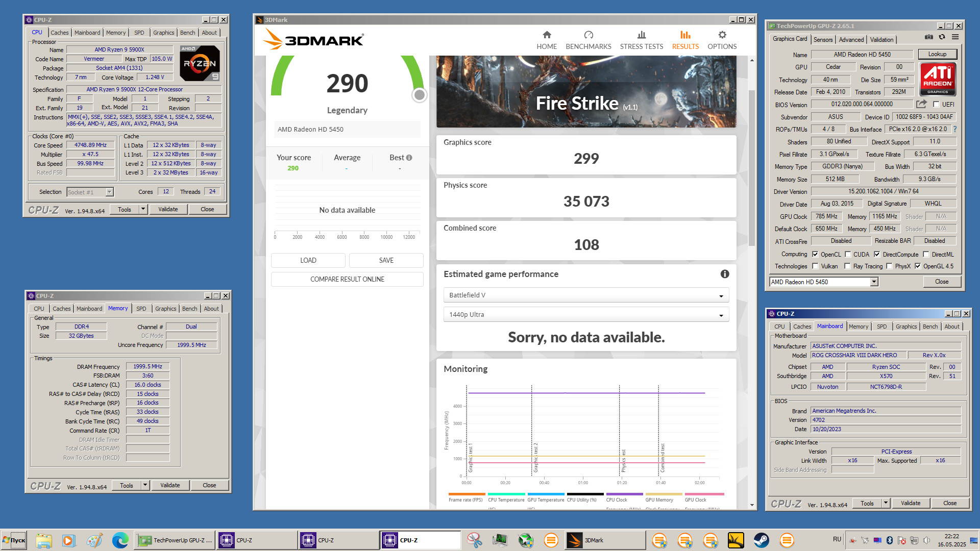Click COMPARE RESULT ONLINE
This screenshot has height=551, width=980.
347,279
